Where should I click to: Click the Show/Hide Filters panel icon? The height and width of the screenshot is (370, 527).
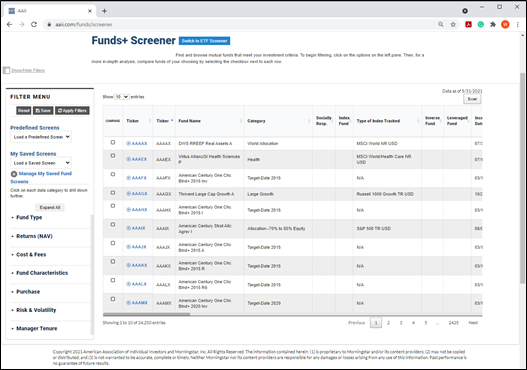click(x=6, y=70)
